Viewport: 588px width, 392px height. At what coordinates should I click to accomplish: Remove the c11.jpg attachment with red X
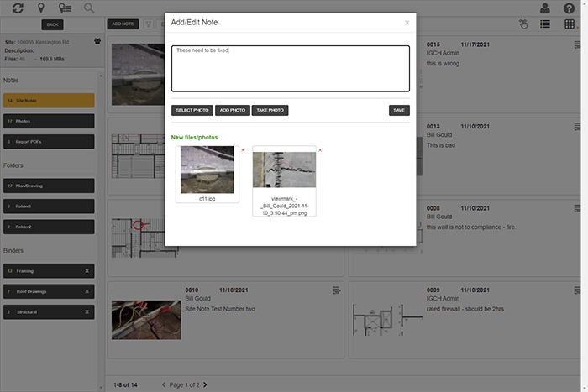[x=243, y=150]
